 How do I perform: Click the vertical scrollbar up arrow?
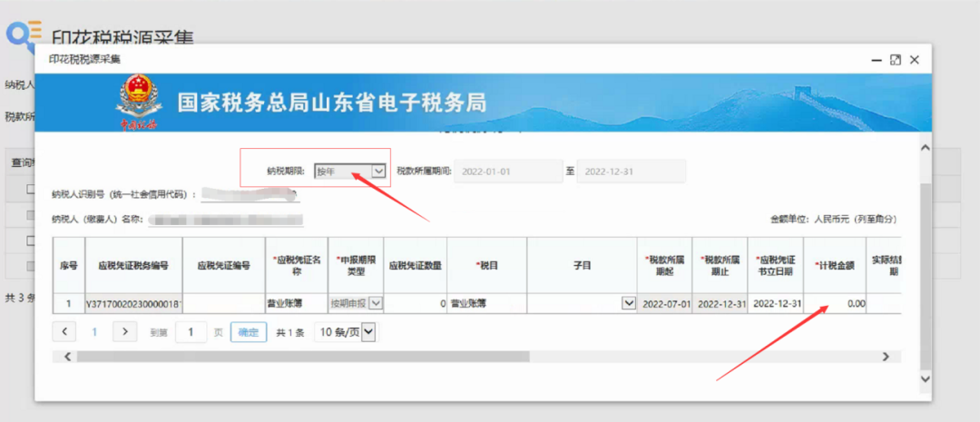tap(926, 148)
